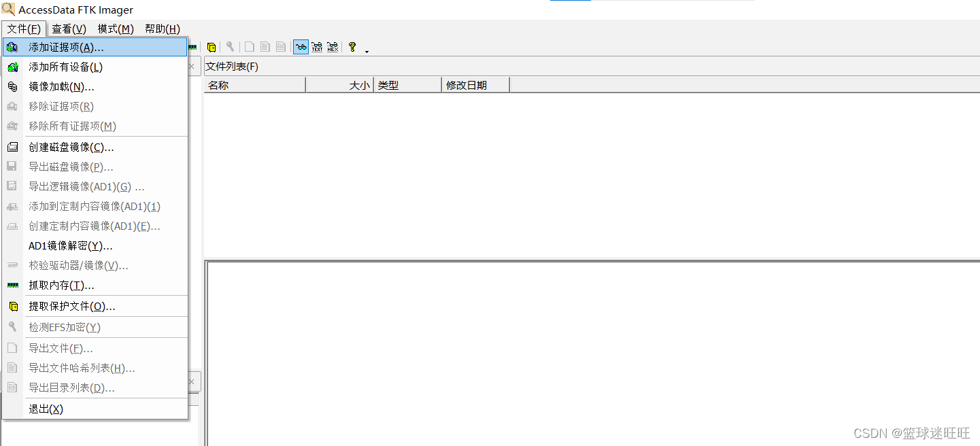This screenshot has width=980, height=446.
Task: Sort file list by 名称 column
Action: 255,85
